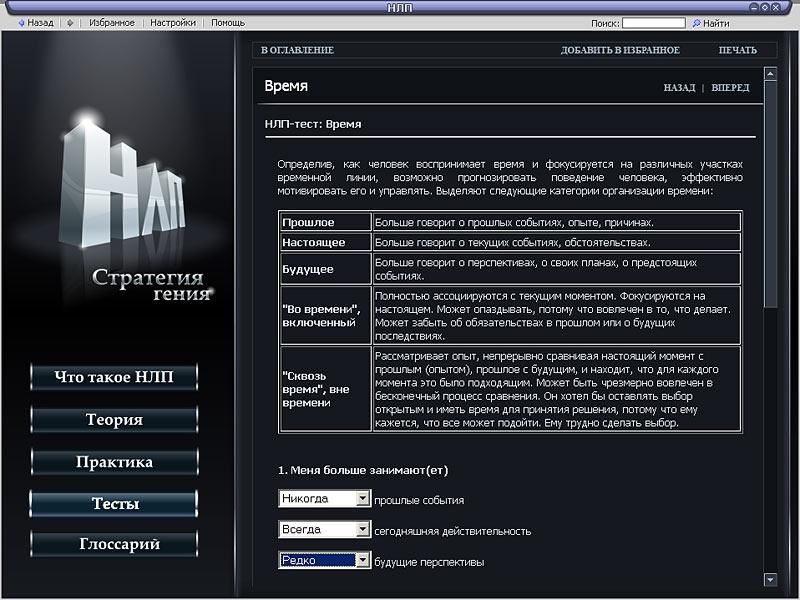Open the Редко dropdown for будущие перспективы

pos(362,560)
